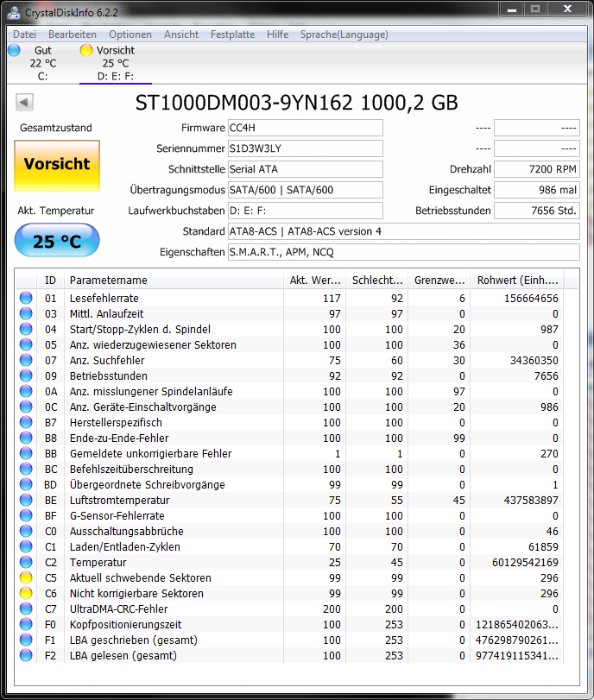Select the Luftstromtemperatur parameter name
This screenshot has height=700, width=594.
(x=119, y=501)
